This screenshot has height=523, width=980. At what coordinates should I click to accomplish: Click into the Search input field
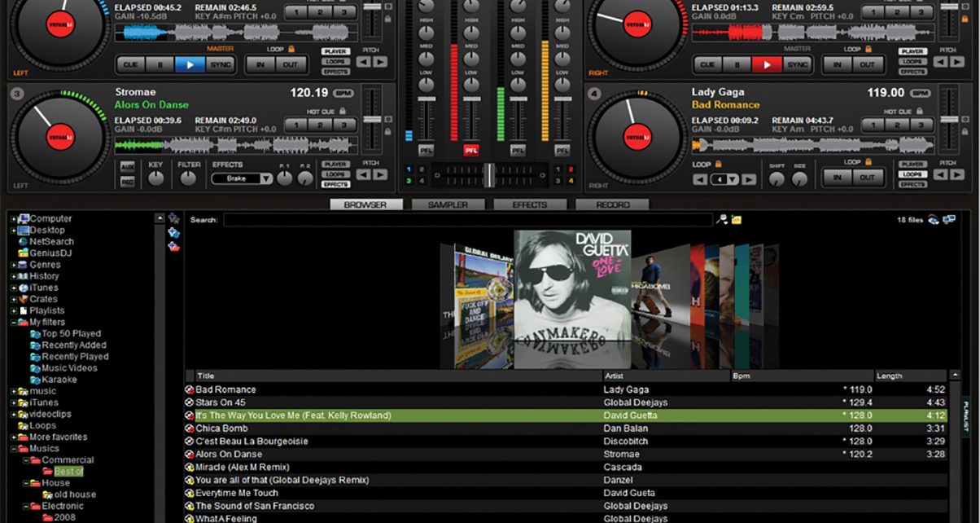[x=468, y=220]
